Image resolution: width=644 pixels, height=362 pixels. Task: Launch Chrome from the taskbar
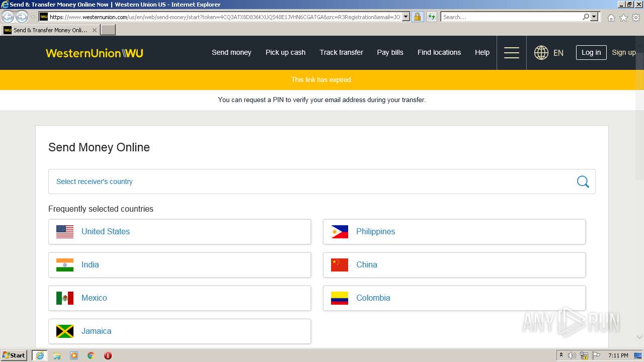coord(91,355)
